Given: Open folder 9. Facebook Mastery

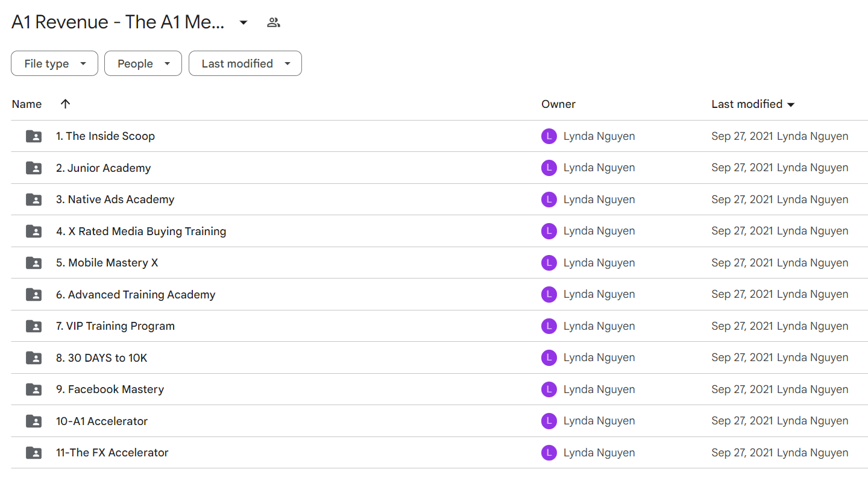Looking at the screenshot, I should 110,389.
